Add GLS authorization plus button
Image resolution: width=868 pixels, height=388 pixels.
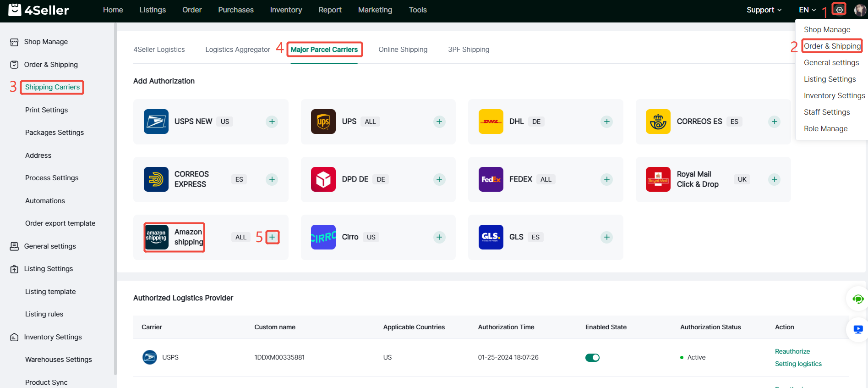[607, 237]
